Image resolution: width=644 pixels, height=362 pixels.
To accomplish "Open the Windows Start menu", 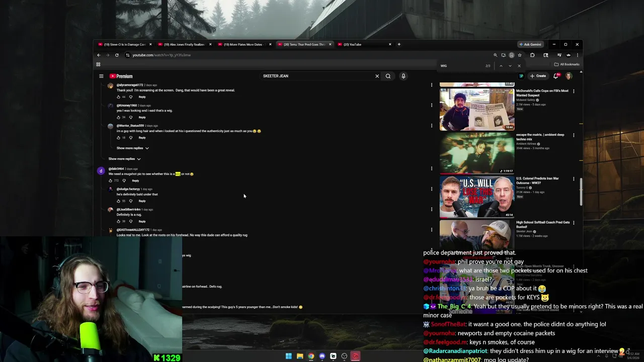I will (x=289, y=356).
